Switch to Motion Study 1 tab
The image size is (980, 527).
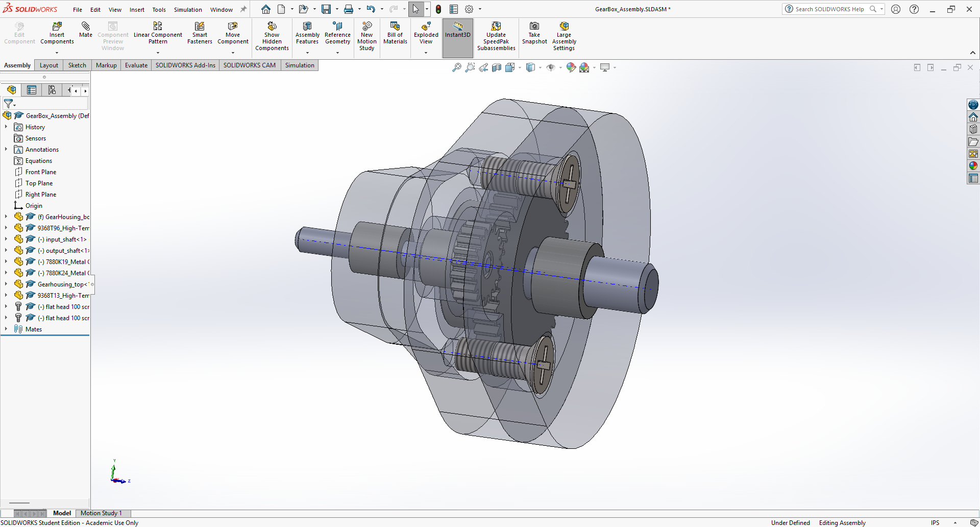coord(101,513)
